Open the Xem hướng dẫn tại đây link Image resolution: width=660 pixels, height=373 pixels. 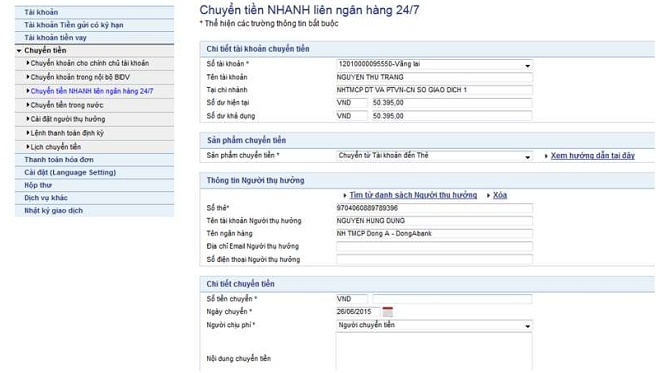[x=593, y=156]
